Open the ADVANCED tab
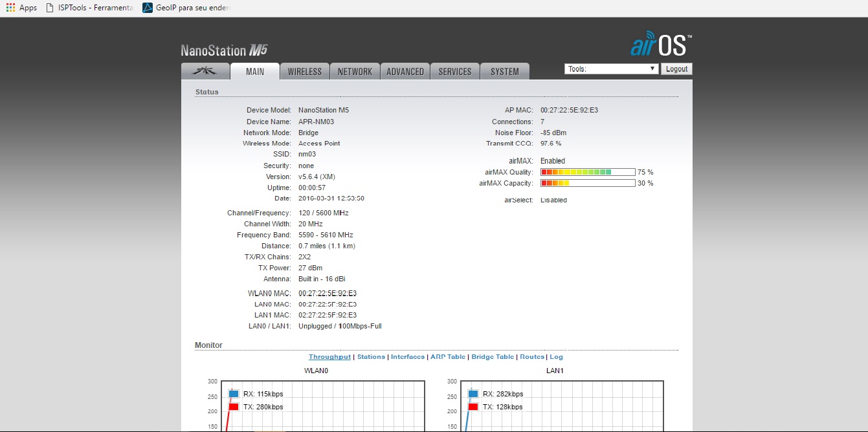The width and height of the screenshot is (868, 432). (405, 72)
